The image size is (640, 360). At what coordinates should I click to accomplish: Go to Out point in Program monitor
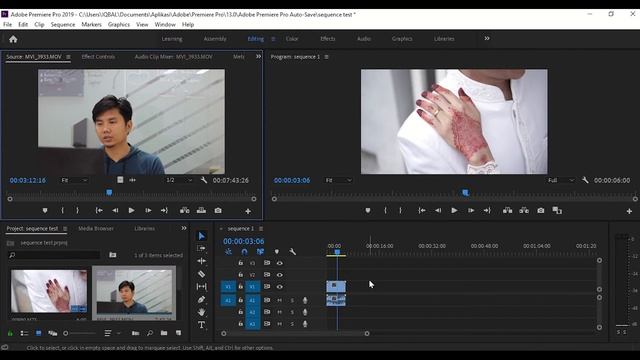[x=487, y=211]
